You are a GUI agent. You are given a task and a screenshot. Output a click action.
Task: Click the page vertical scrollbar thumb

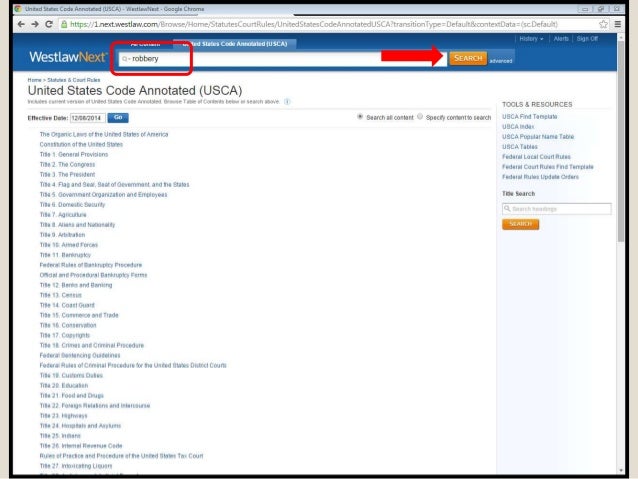[x=621, y=142]
